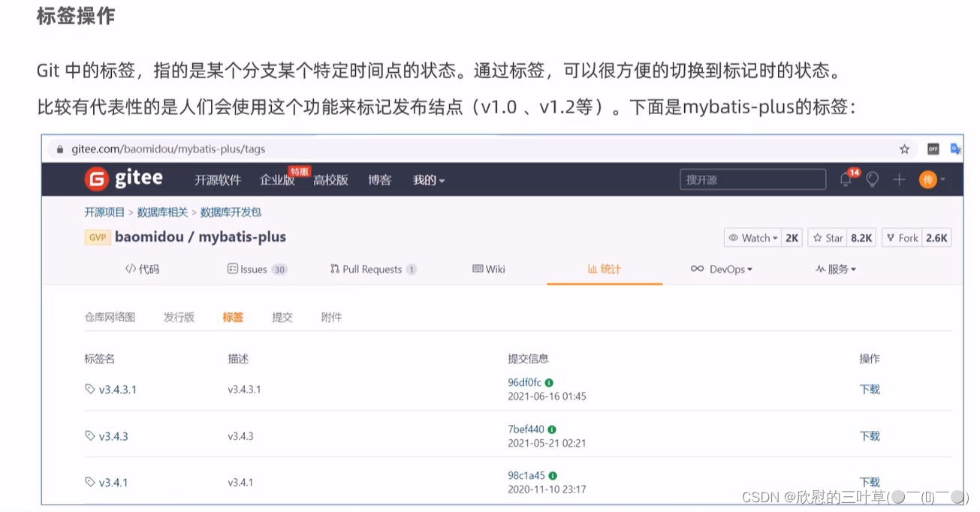The width and height of the screenshot is (980, 512).
Task: Bookmark the page with the star icon
Action: click(904, 149)
